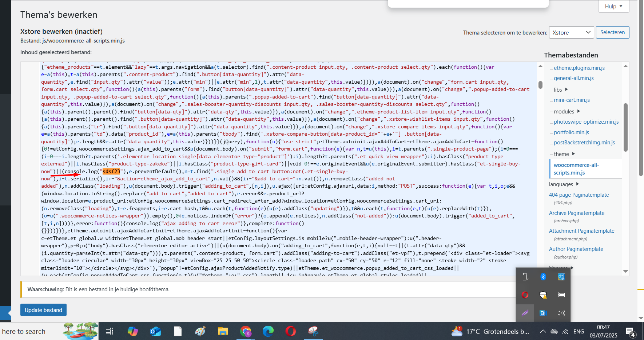The height and width of the screenshot is (340, 644).
Task: Click the page scrollbar down arrow
Action: click(641, 318)
